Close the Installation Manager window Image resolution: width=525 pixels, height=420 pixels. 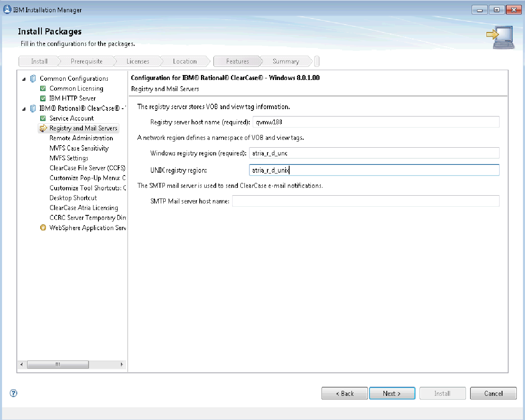[x=514, y=9]
